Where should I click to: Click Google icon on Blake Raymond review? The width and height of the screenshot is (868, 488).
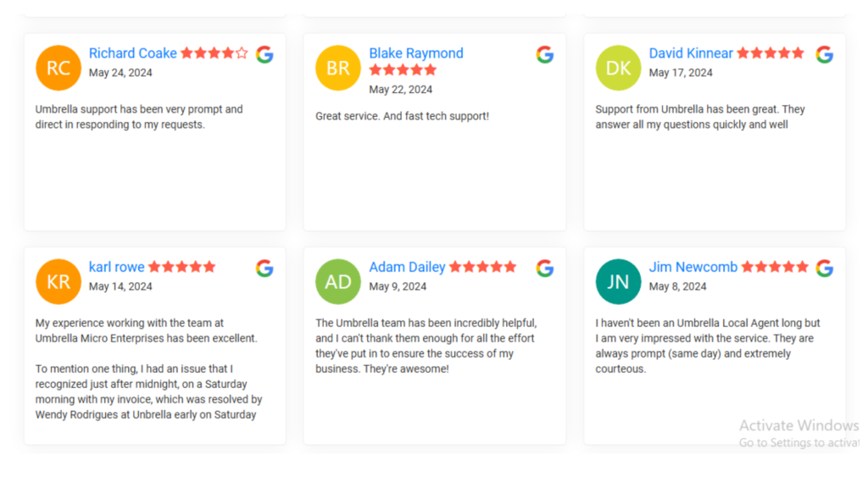point(545,54)
